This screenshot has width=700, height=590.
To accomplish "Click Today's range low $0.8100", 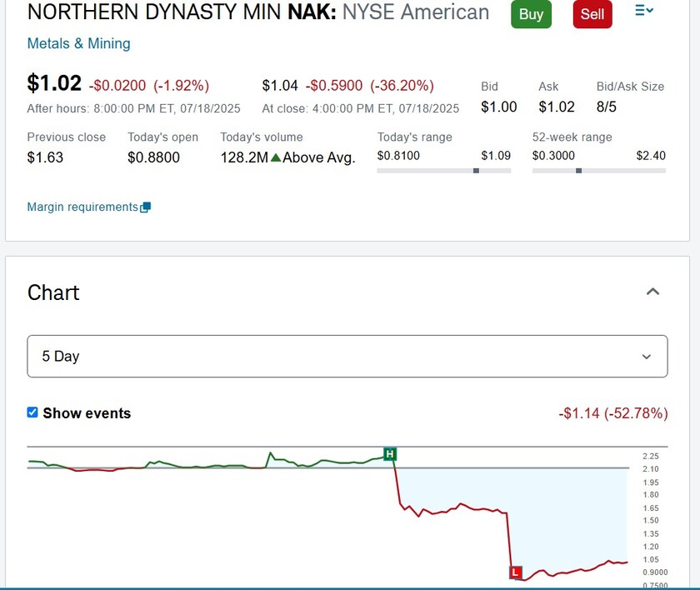I will tap(398, 156).
